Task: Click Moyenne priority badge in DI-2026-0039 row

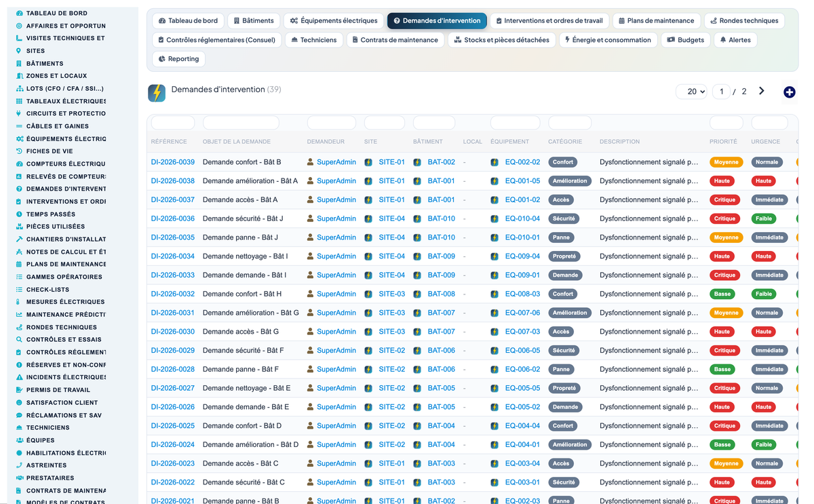Action: (x=726, y=162)
